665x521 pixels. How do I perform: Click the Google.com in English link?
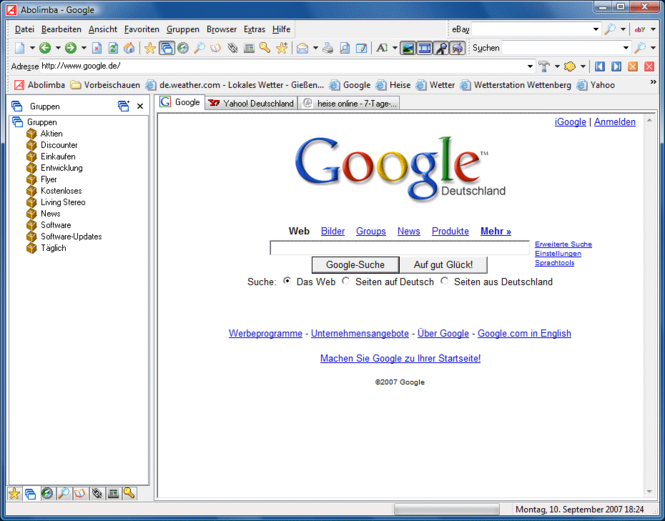click(x=524, y=333)
